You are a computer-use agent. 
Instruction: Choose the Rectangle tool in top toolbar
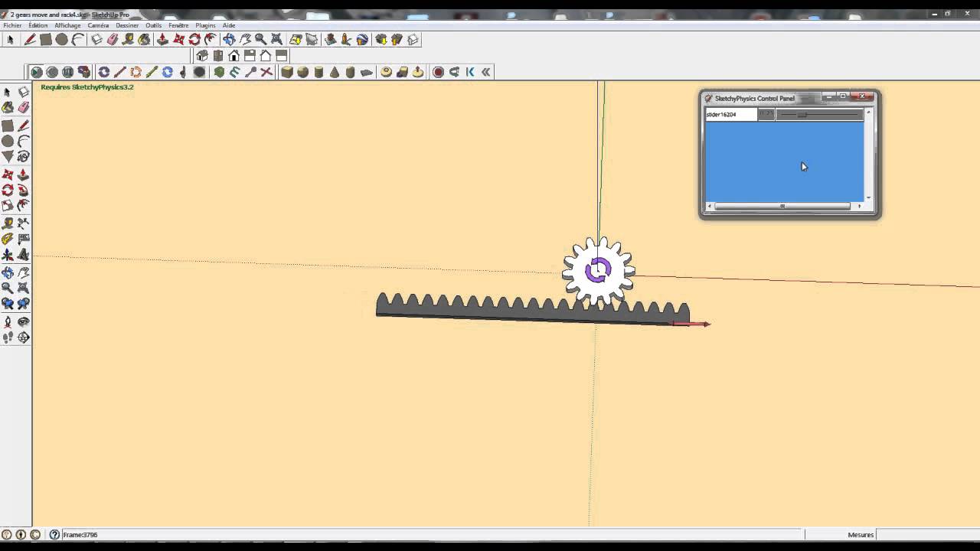pos(46,39)
